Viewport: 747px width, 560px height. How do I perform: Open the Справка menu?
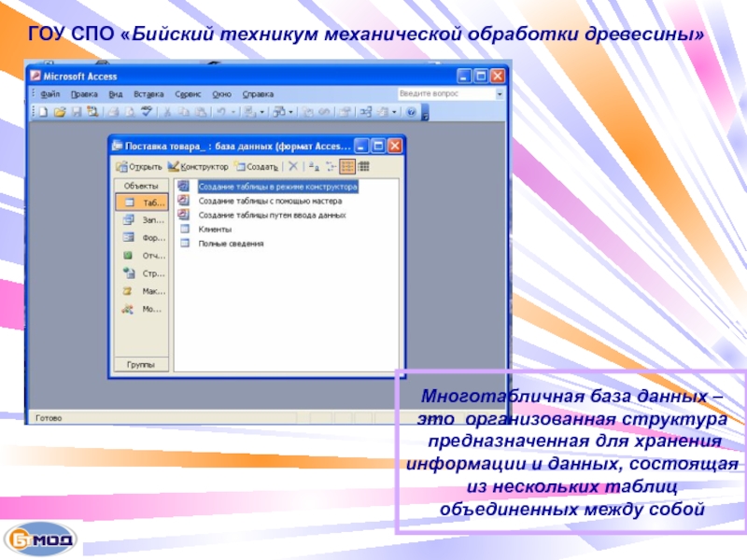coord(258,94)
